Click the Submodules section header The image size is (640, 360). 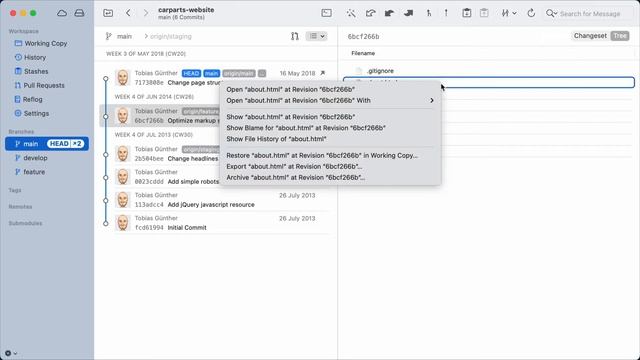tap(25, 223)
